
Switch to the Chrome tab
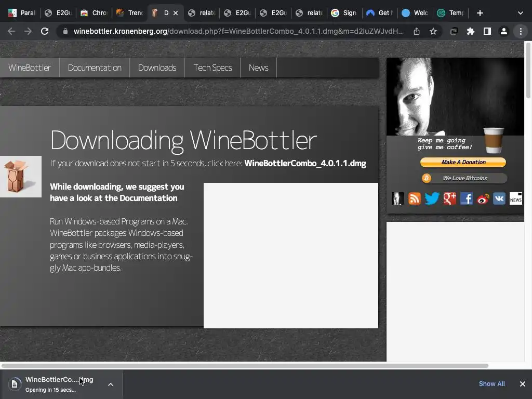tap(94, 13)
